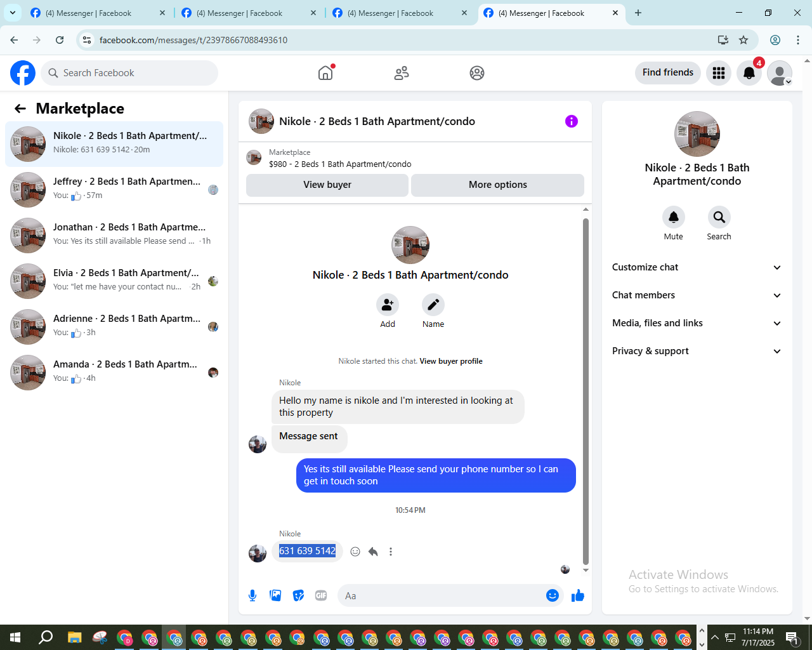Open more options for phone number message
812x650 pixels.
[391, 552]
